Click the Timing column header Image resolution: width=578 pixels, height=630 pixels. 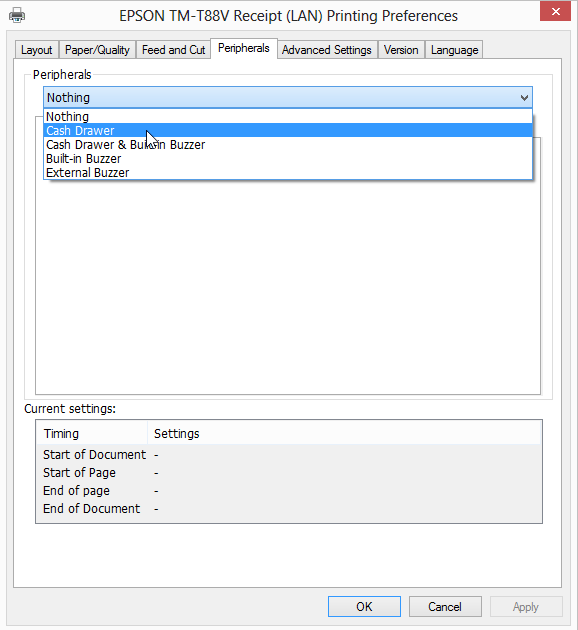[92, 434]
